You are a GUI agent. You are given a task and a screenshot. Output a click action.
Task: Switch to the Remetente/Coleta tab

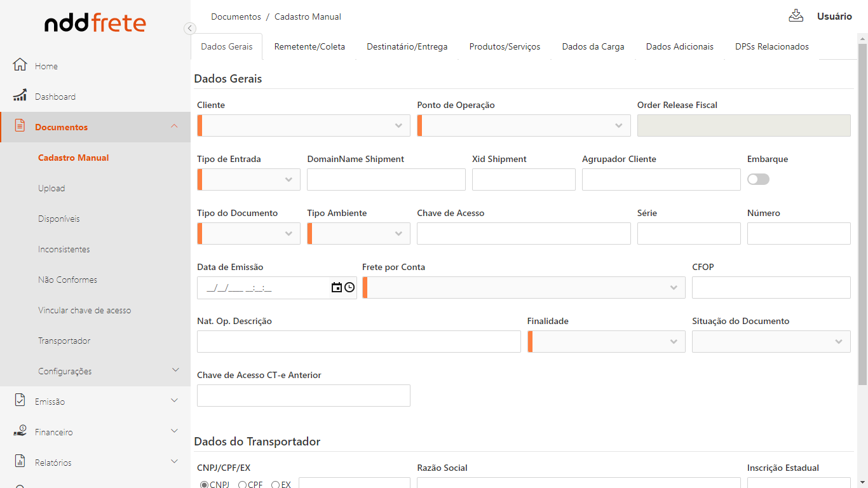[x=309, y=46]
